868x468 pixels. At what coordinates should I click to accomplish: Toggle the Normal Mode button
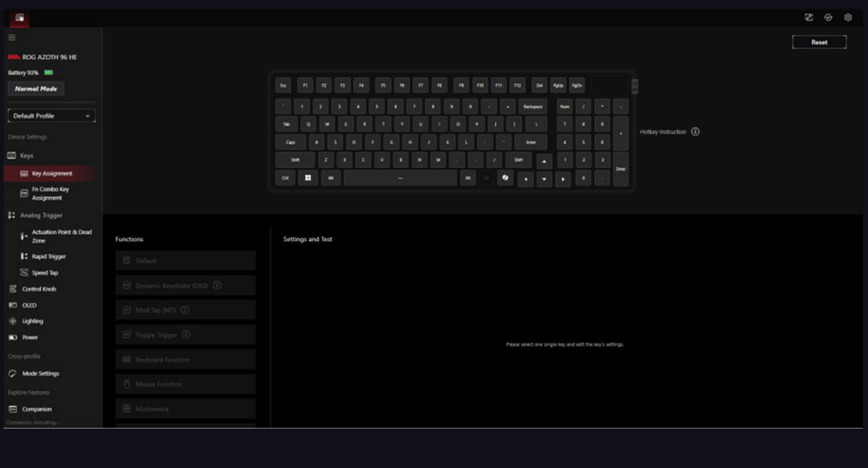coord(36,89)
